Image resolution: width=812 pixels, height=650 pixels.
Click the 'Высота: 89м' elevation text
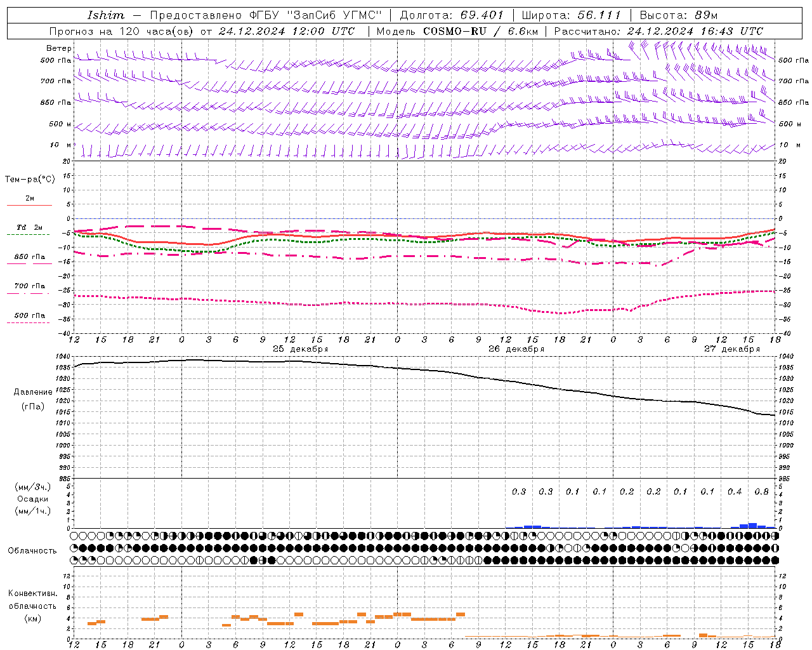tap(678, 15)
